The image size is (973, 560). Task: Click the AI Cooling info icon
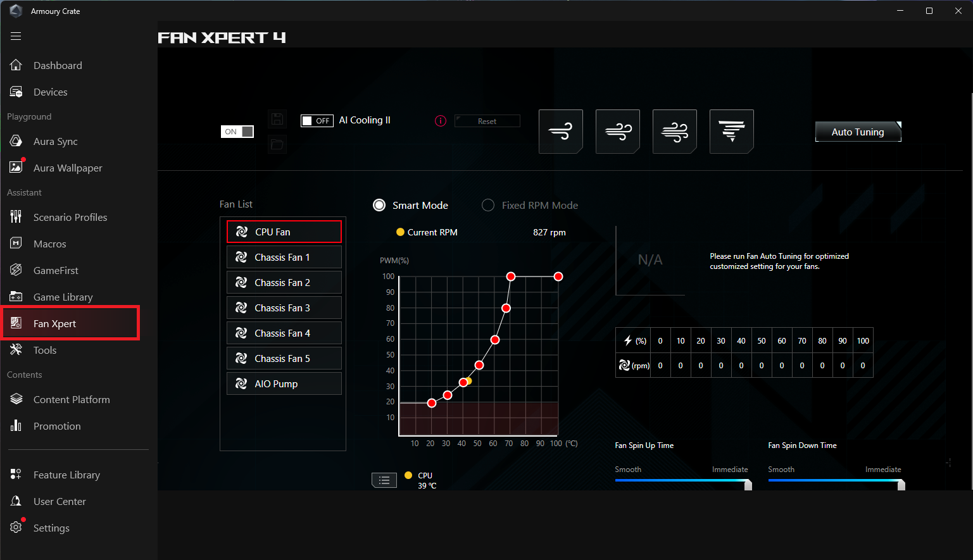coord(441,121)
